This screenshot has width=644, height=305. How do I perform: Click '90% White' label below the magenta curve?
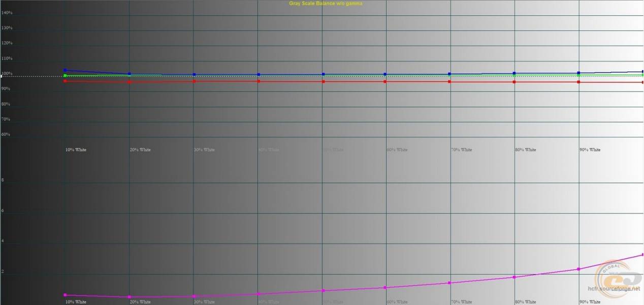590,302
